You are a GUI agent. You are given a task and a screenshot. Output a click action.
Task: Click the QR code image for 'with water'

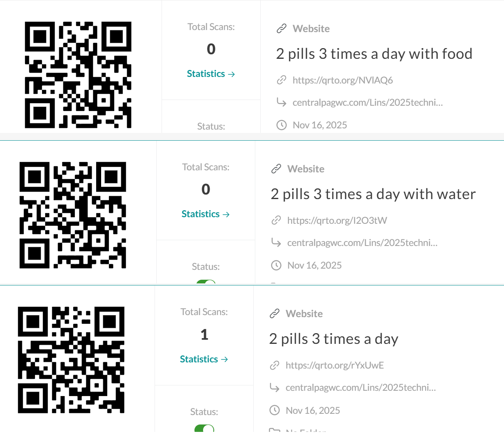click(73, 215)
